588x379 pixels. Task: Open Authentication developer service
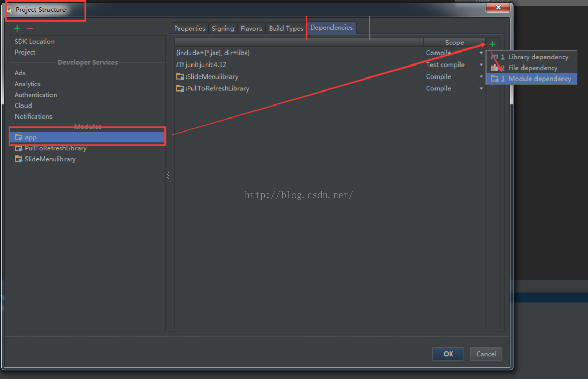pyautogui.click(x=35, y=95)
